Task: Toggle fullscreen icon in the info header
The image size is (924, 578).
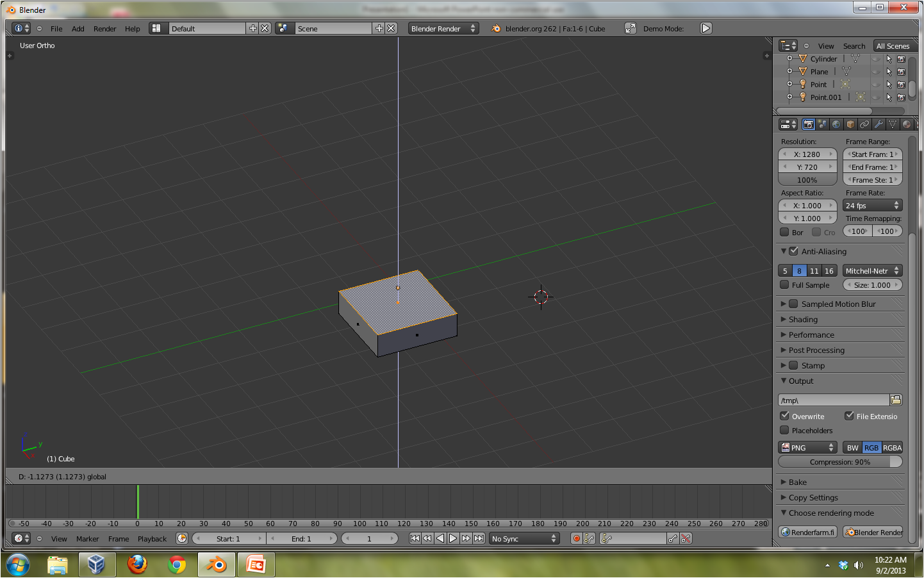Action: click(x=631, y=28)
